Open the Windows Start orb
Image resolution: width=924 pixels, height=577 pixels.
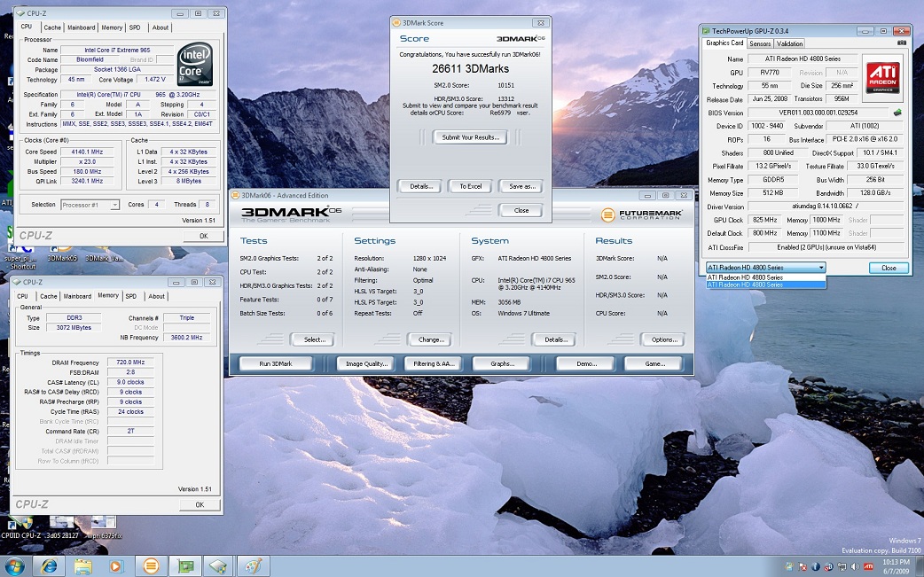tap(14, 566)
